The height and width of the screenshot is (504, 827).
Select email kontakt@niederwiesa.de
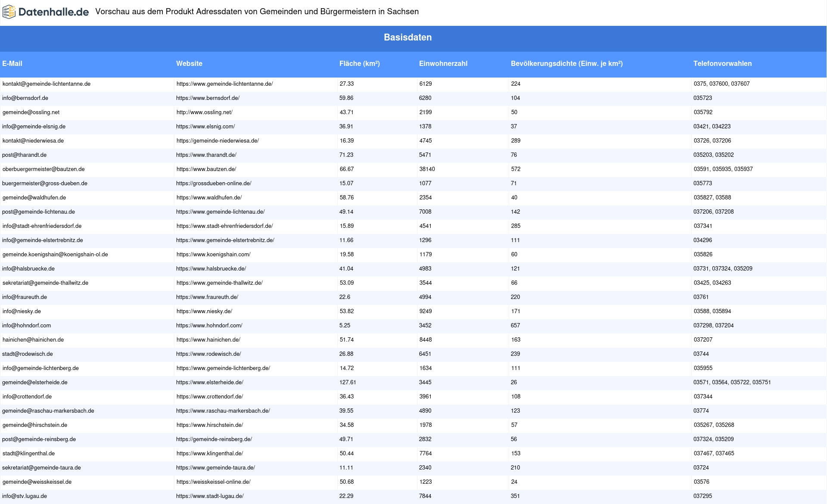[x=33, y=141]
